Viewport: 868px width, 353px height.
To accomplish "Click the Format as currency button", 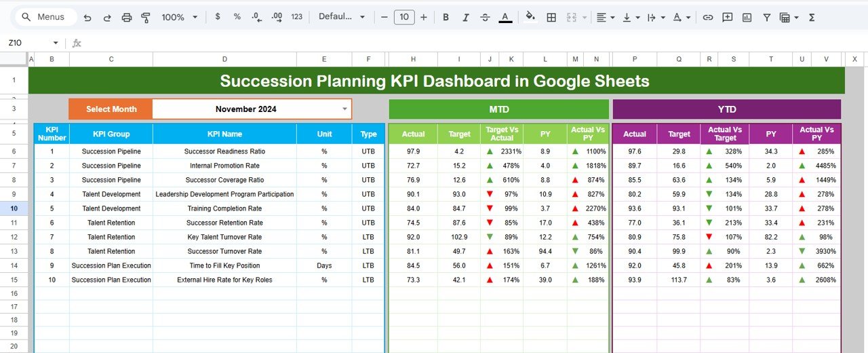I will point(217,17).
